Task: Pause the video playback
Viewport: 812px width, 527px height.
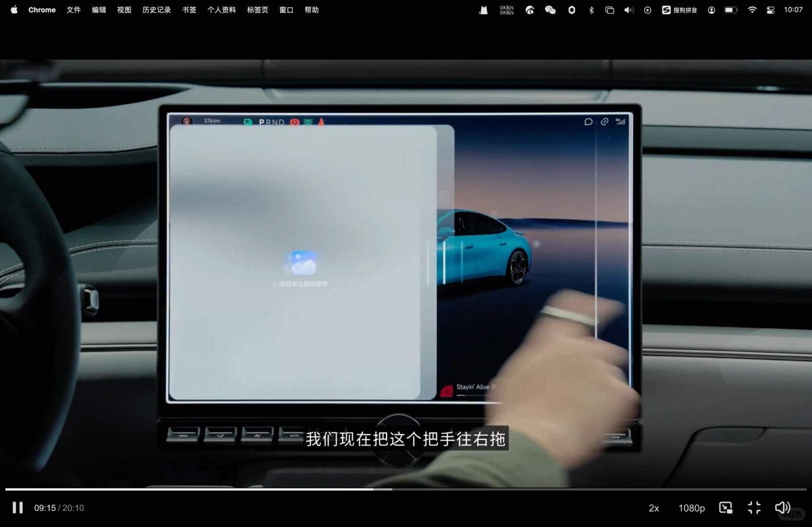Action: 18,507
